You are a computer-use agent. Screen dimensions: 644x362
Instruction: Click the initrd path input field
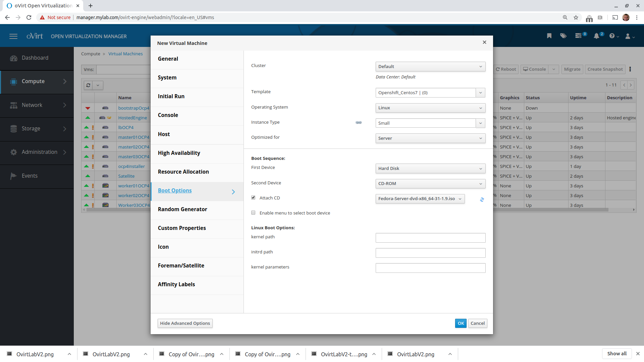coord(430,253)
